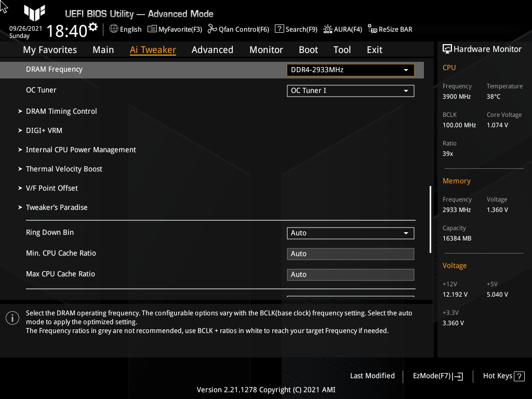The height and width of the screenshot is (399, 532).
Task: Switch to the Monitor tab
Action: (x=266, y=50)
